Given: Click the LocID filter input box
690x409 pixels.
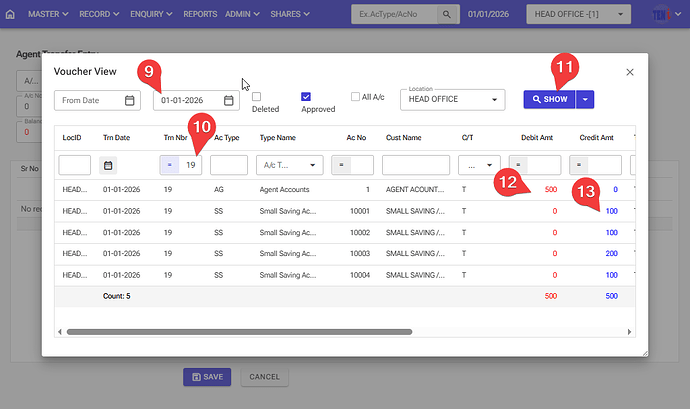Looking at the screenshot, I should [x=75, y=165].
